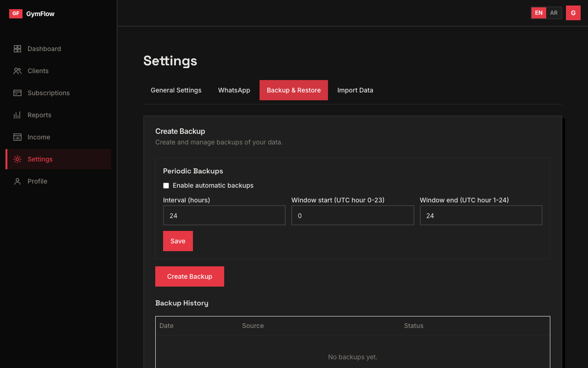
Task: Click the Dashboard grid icon
Action: pos(17,49)
